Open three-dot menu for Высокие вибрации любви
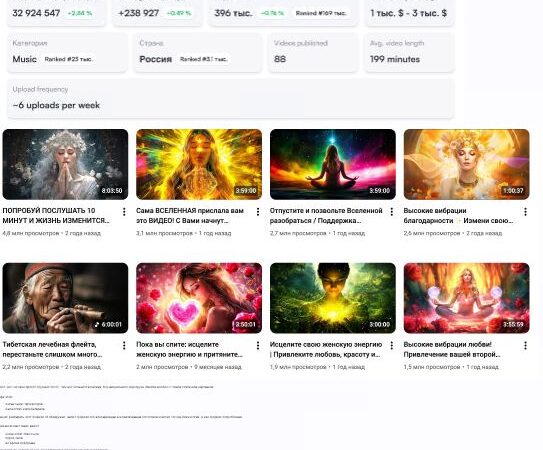 [x=525, y=345]
